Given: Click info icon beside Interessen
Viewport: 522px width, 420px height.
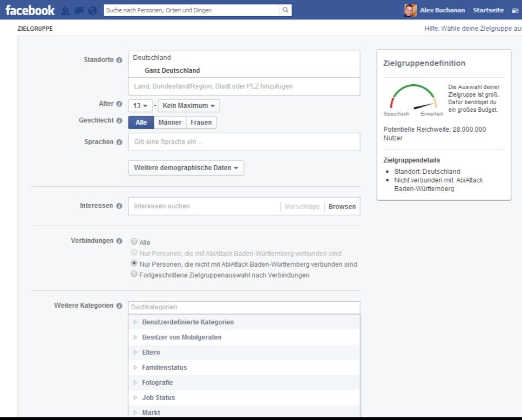Looking at the screenshot, I should [x=119, y=206].
